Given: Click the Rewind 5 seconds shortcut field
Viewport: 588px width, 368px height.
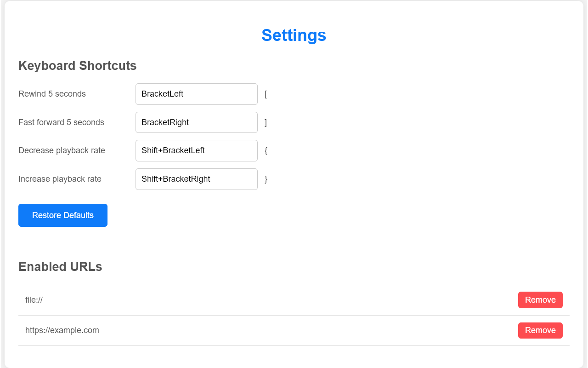Looking at the screenshot, I should click(x=196, y=94).
